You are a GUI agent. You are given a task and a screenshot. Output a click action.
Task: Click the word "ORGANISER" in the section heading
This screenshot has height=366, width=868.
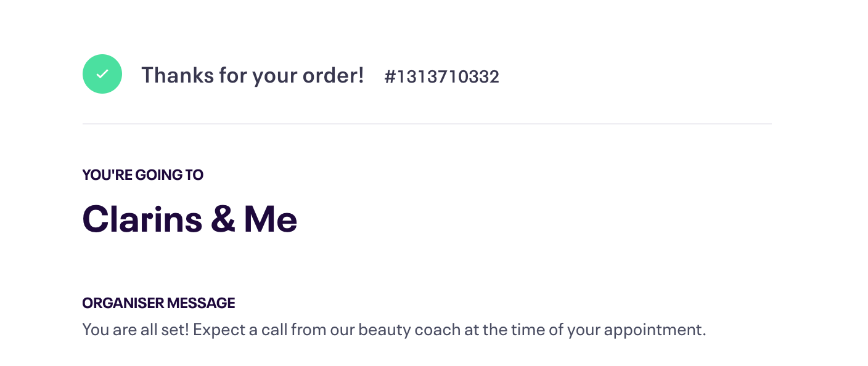click(x=122, y=303)
